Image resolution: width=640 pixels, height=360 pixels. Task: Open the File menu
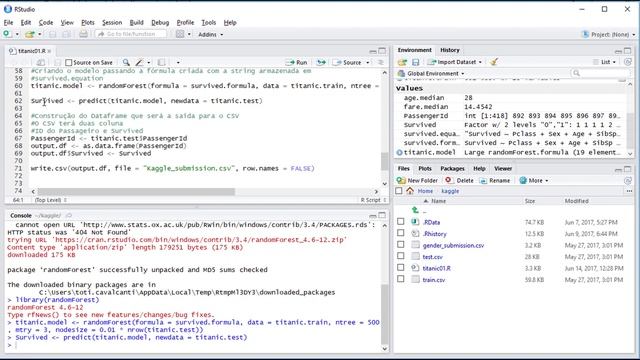click(8, 22)
